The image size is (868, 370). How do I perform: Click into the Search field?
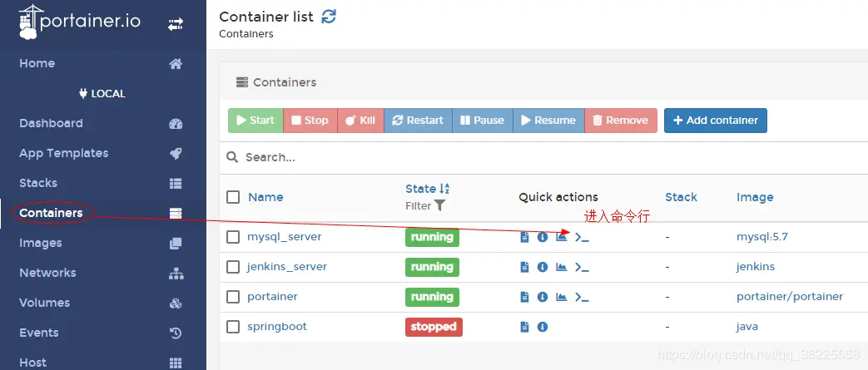[x=553, y=157]
